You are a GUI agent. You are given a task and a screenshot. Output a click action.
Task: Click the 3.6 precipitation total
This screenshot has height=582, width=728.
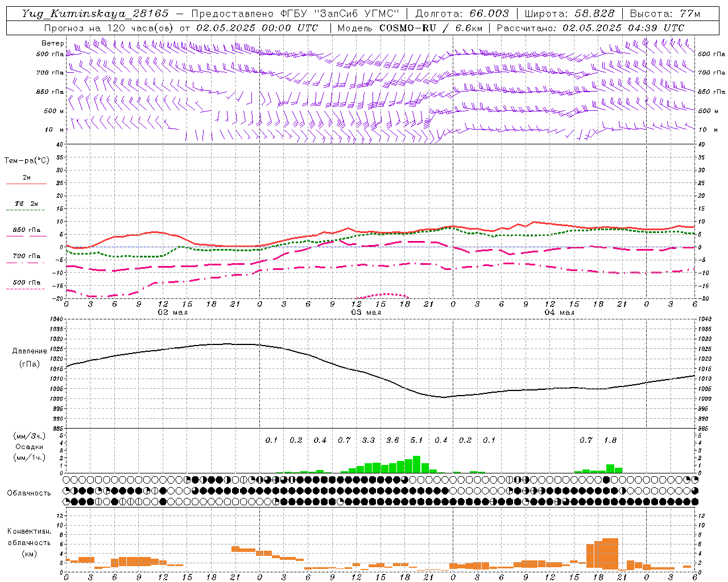coord(392,440)
